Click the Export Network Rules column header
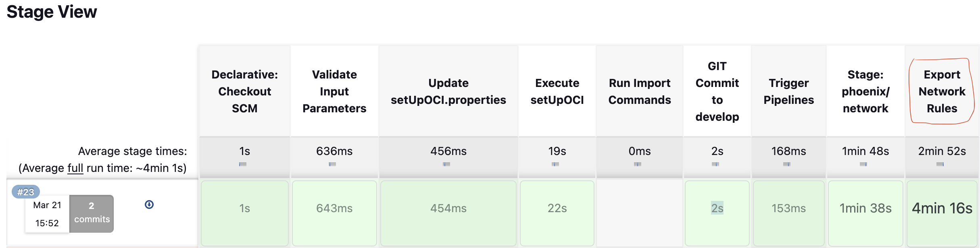This screenshot has height=248, width=980. [x=942, y=91]
